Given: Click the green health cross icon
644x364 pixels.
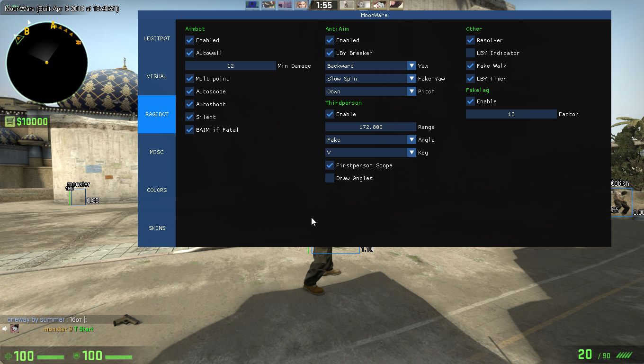Looking at the screenshot, I should tap(8, 355).
